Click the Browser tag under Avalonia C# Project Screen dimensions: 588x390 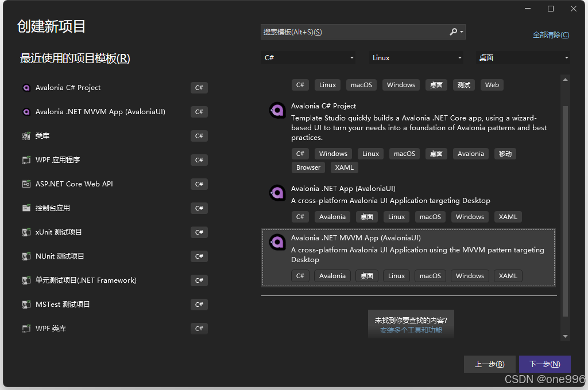pyautogui.click(x=308, y=167)
